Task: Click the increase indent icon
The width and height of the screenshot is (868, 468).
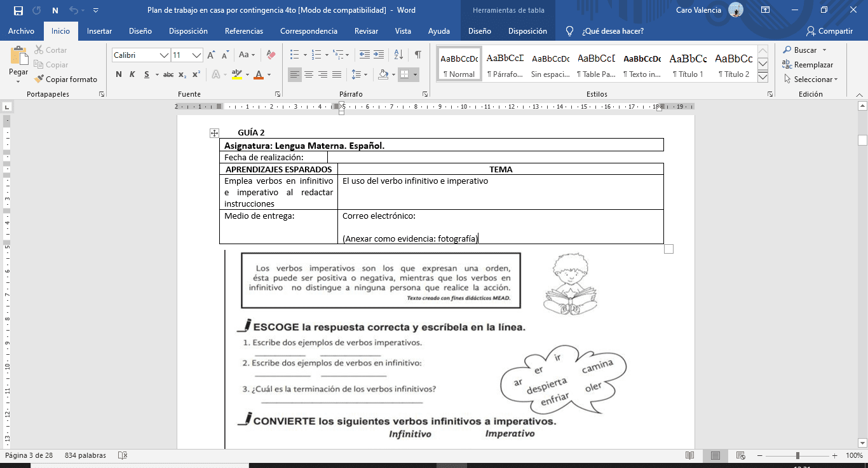Action: pos(380,55)
